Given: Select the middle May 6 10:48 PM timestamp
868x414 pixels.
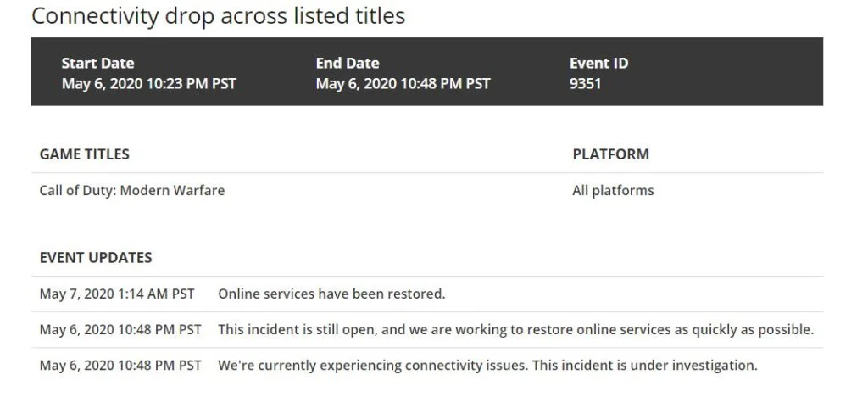Looking at the screenshot, I should click(x=120, y=330).
